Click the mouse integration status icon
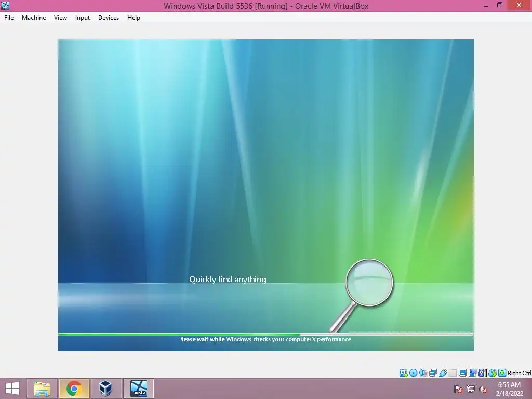The image size is (532, 399). (493, 373)
